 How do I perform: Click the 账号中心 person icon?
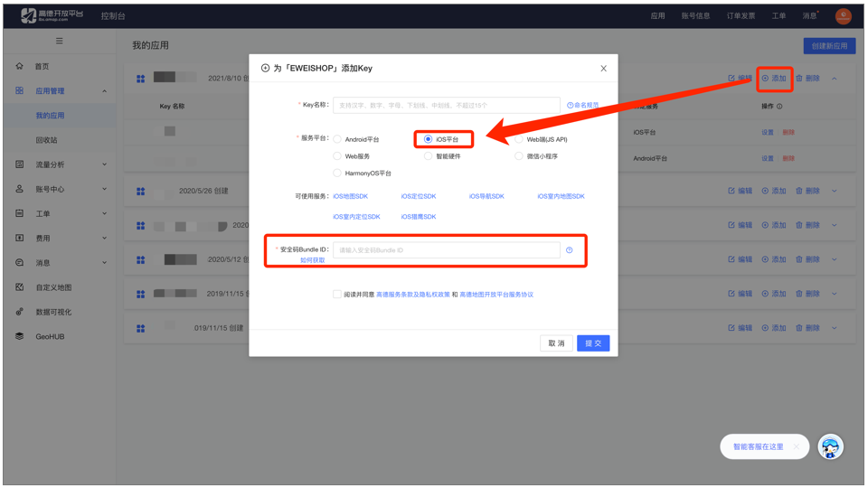(19, 189)
